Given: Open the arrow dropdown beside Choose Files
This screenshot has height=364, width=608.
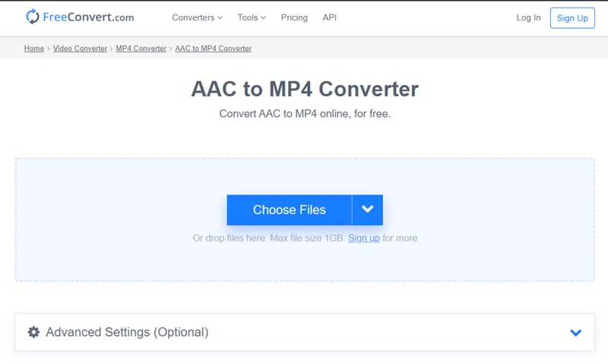Looking at the screenshot, I should 368,210.
